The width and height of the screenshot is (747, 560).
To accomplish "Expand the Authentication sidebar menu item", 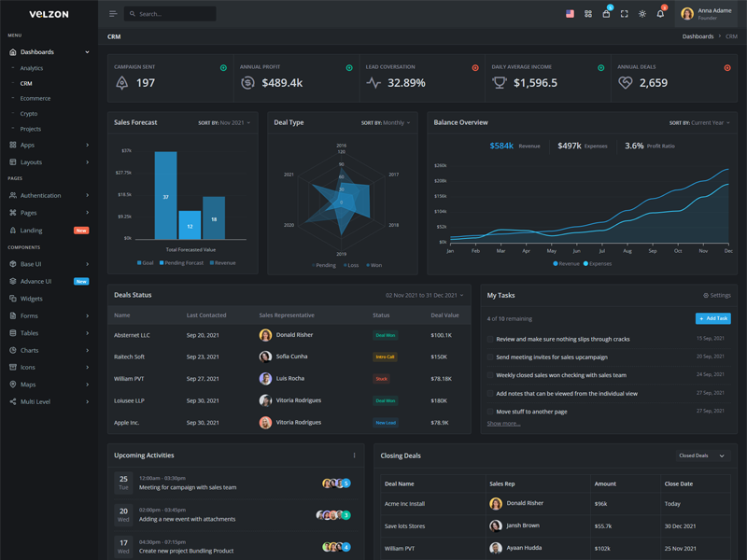I will tap(49, 196).
